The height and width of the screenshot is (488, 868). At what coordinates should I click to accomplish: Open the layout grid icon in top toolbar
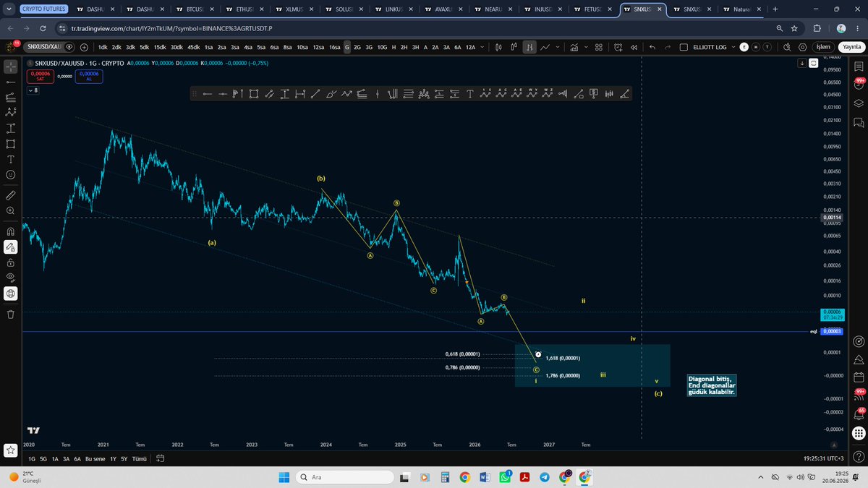[x=599, y=47]
